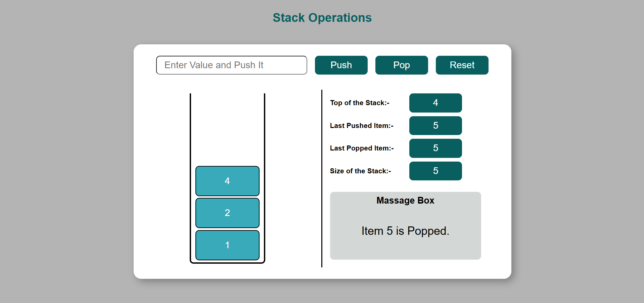Click the 'Top of the Stack:-' label
Image resolution: width=644 pixels, height=303 pixels.
360,103
